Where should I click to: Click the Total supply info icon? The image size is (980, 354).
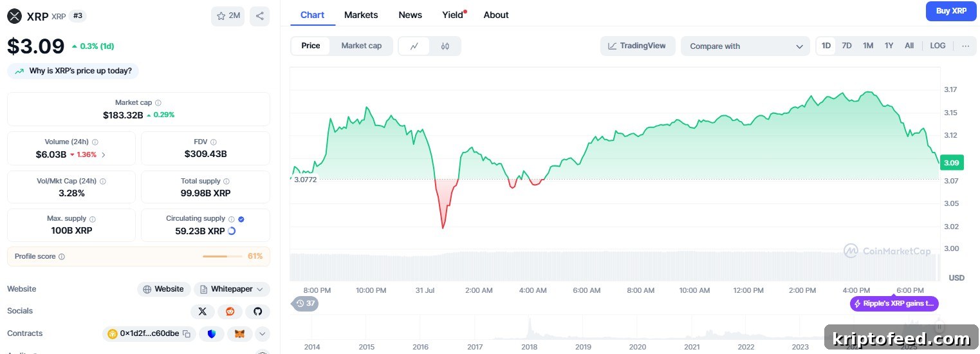click(x=227, y=182)
